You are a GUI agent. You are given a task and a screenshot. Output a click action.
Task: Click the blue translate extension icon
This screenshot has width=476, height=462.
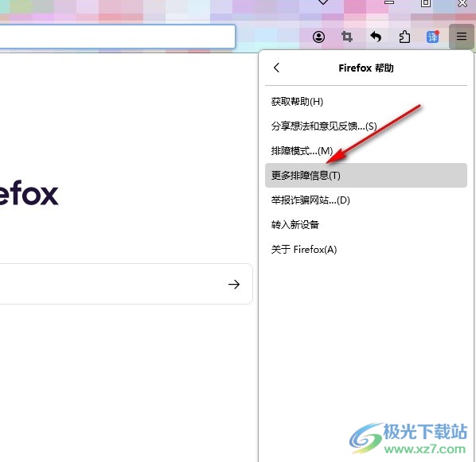tap(432, 37)
